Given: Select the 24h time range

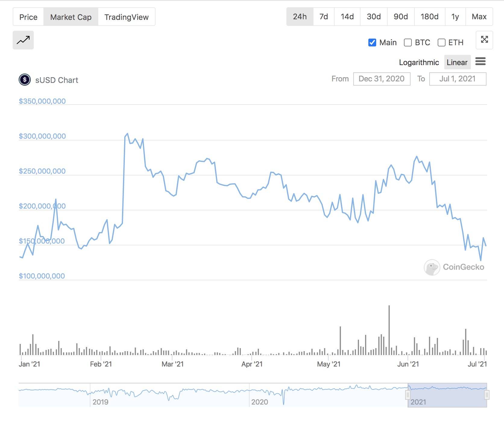Looking at the screenshot, I should coord(300,17).
